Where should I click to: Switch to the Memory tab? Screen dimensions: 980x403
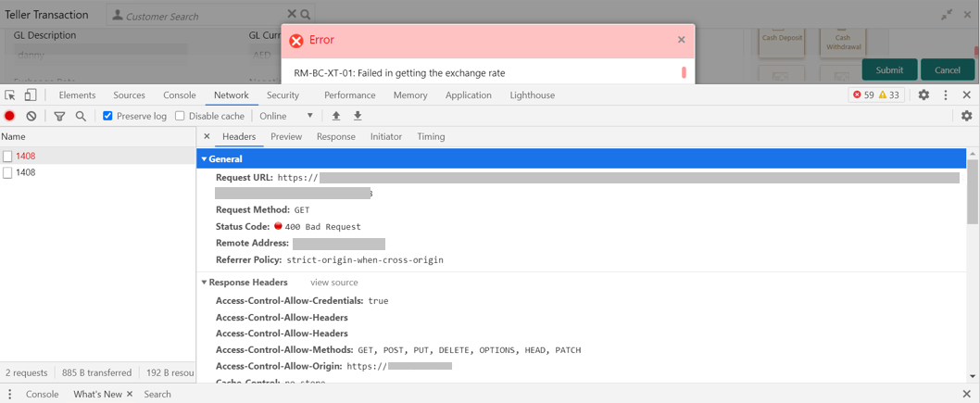click(x=410, y=95)
